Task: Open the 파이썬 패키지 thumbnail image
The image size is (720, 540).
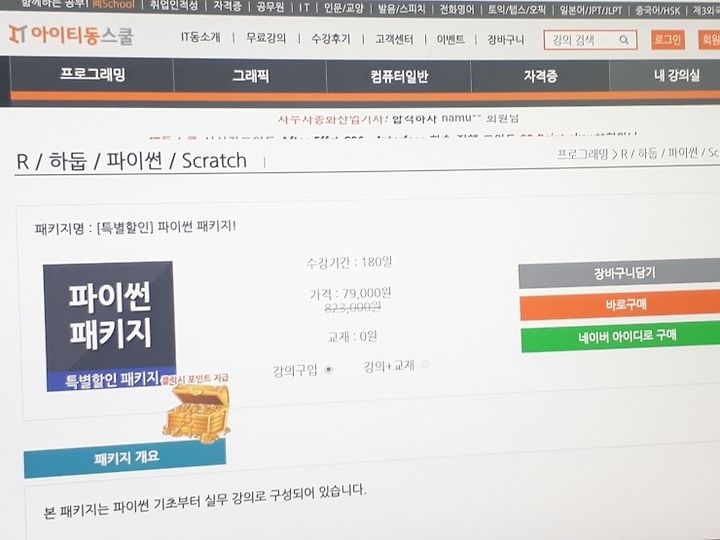Action: click(110, 326)
